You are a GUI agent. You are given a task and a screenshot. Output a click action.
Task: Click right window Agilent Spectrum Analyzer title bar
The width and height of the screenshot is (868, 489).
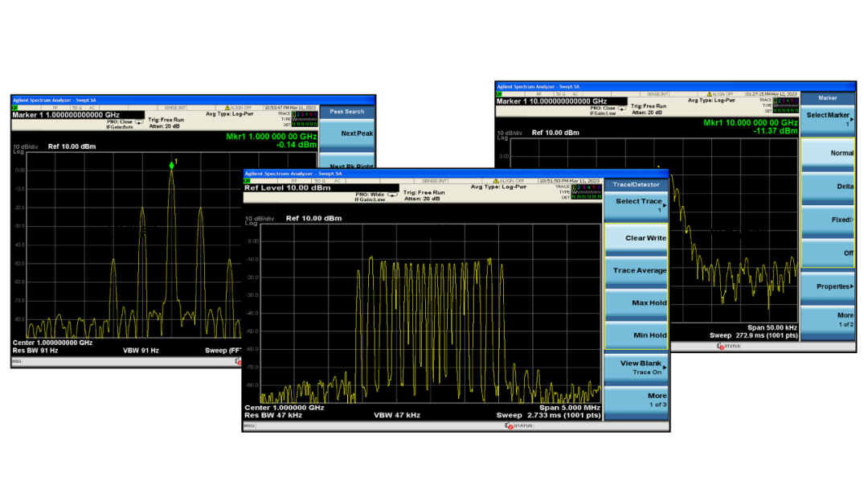tap(675, 86)
